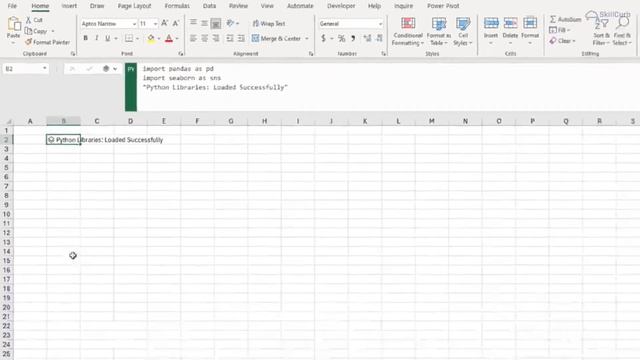Open the text Orientation tool
Screen dimensions: 640x360
pos(231,23)
